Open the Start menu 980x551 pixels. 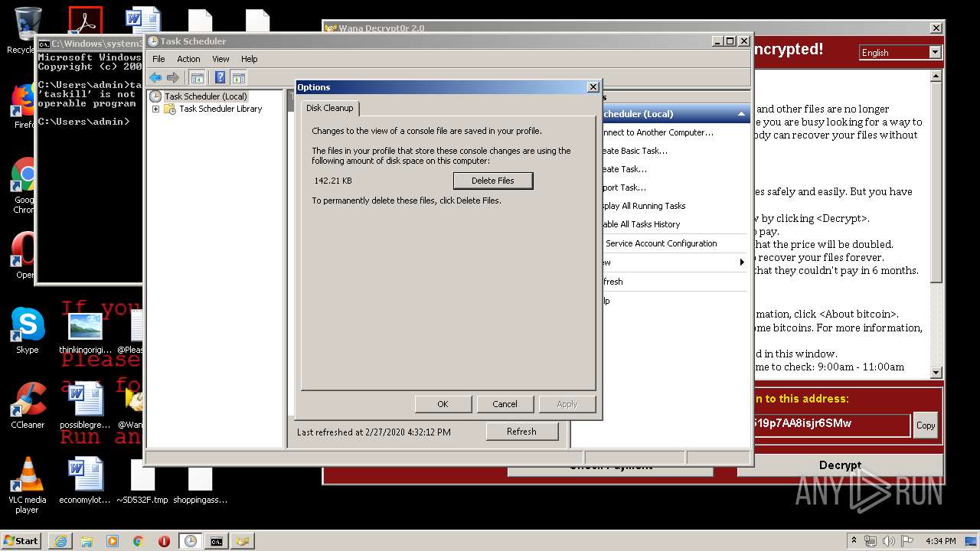(21, 540)
